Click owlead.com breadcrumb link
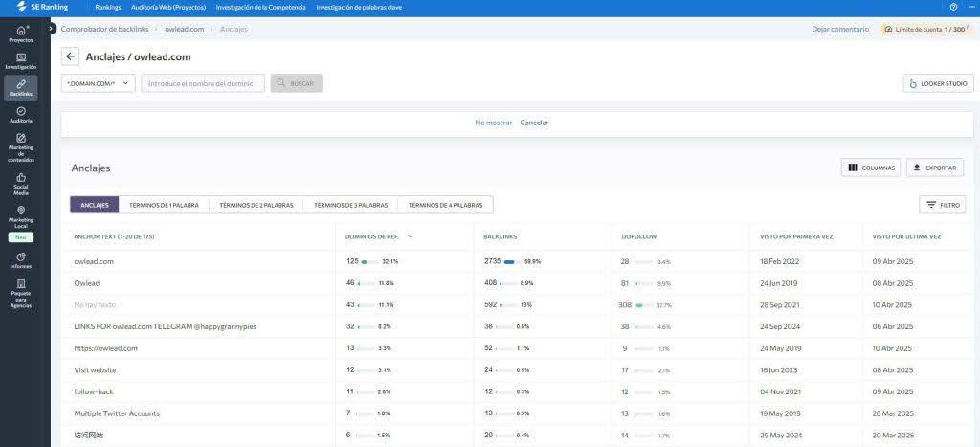Image resolution: width=980 pixels, height=447 pixels. (x=185, y=29)
